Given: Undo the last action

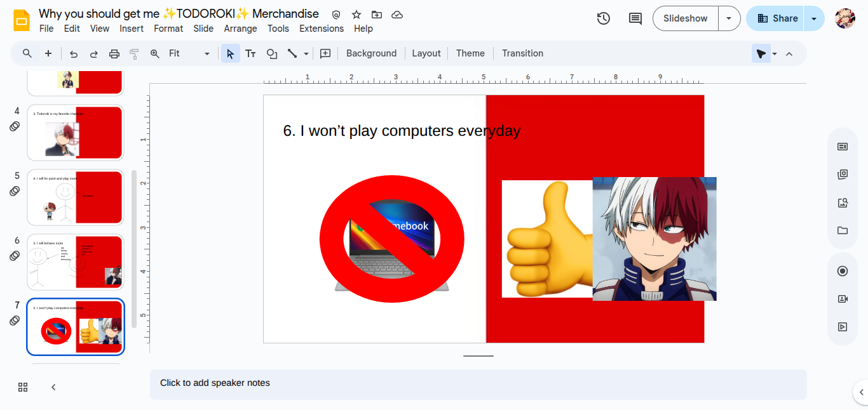Looking at the screenshot, I should (x=74, y=53).
